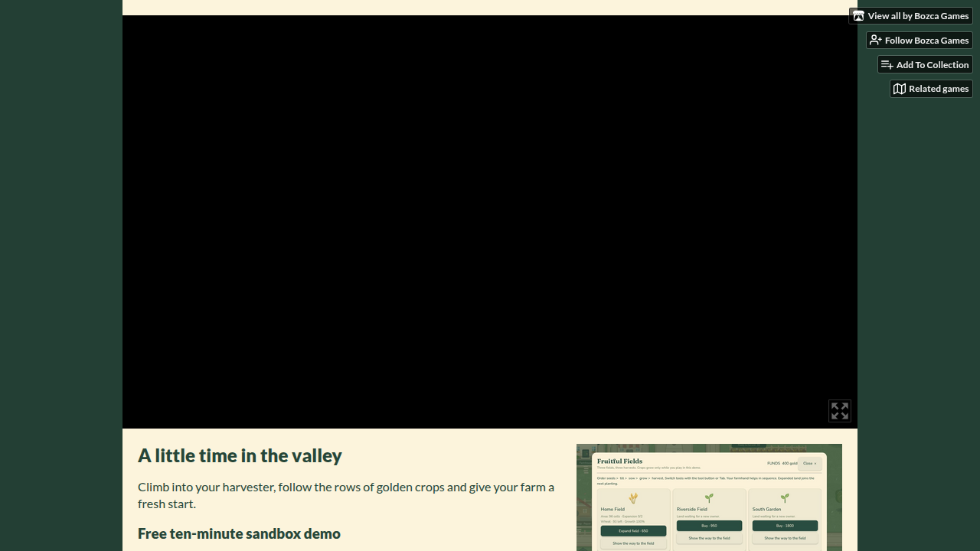Click the map icon on Related games
This screenshot has width=980, height=551.
coord(900,89)
